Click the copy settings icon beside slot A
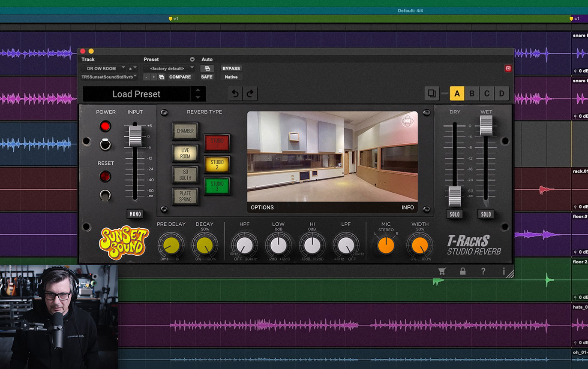Image resolution: width=588 pixels, height=369 pixels. pyautogui.click(x=432, y=94)
